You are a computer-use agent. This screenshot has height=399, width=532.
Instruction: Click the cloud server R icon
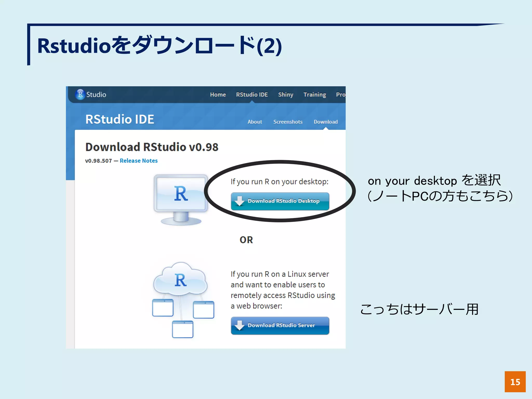coord(183,300)
